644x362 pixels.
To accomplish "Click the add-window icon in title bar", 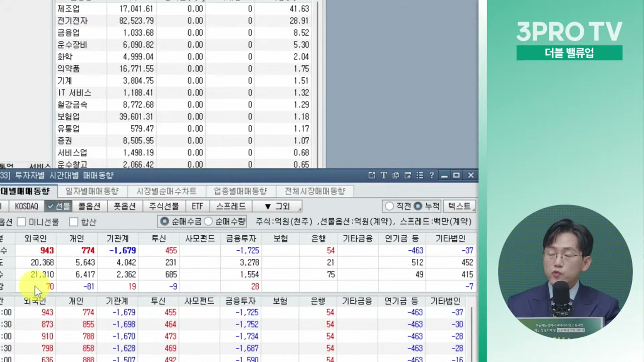I will coord(408,175).
